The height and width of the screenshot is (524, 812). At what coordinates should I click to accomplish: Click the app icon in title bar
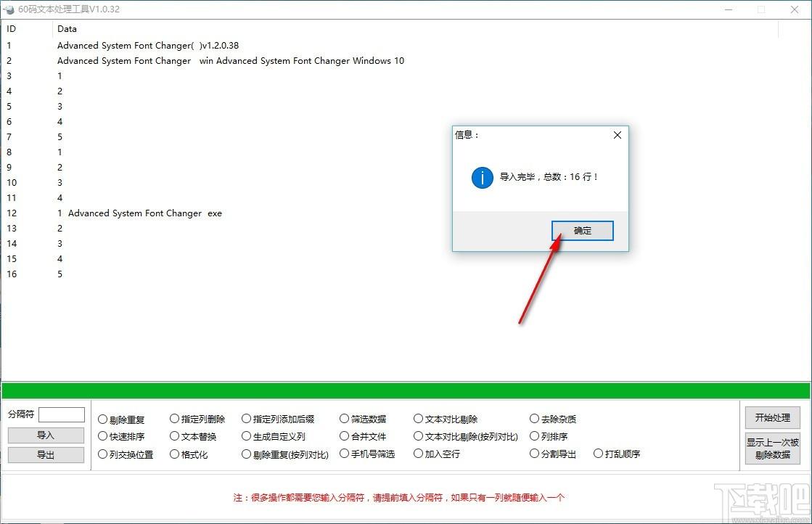9,9
